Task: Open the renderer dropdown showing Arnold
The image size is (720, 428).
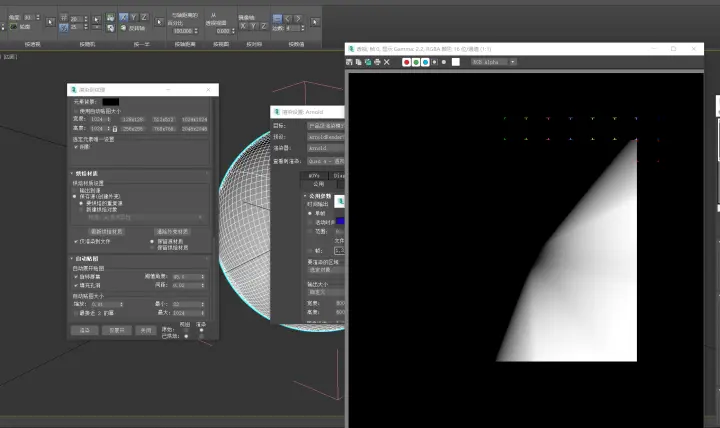Action: coord(326,148)
